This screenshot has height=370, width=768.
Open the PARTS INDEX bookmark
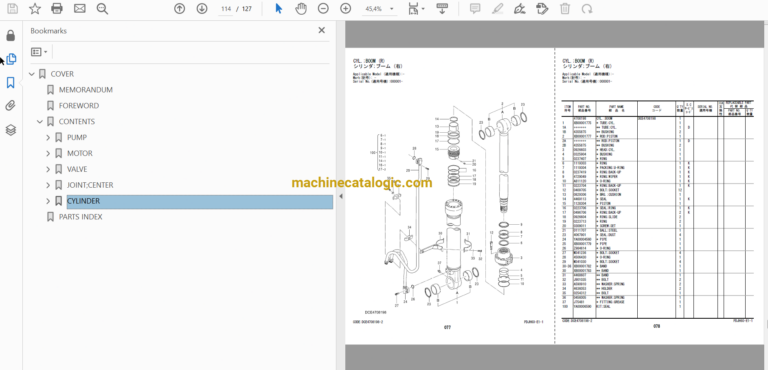(81, 217)
